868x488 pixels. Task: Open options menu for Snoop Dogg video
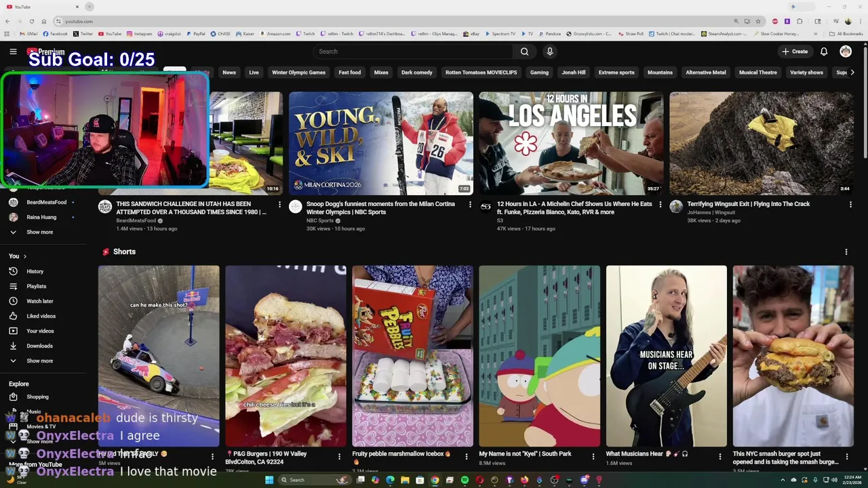(470, 204)
